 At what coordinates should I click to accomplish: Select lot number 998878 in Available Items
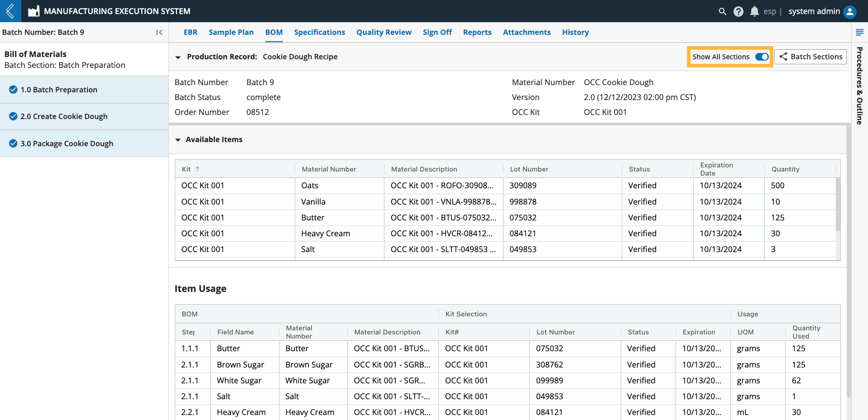523,202
